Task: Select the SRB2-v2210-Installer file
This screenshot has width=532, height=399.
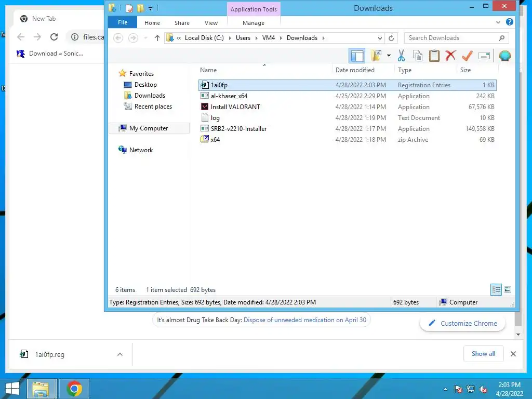Action: pyautogui.click(x=347, y=129)
